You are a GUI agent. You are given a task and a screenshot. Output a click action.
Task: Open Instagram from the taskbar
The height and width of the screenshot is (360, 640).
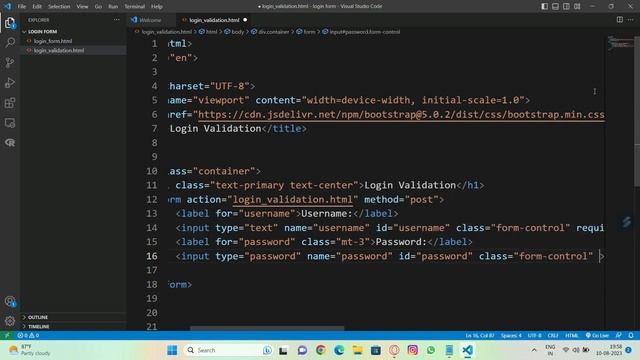pos(413,350)
